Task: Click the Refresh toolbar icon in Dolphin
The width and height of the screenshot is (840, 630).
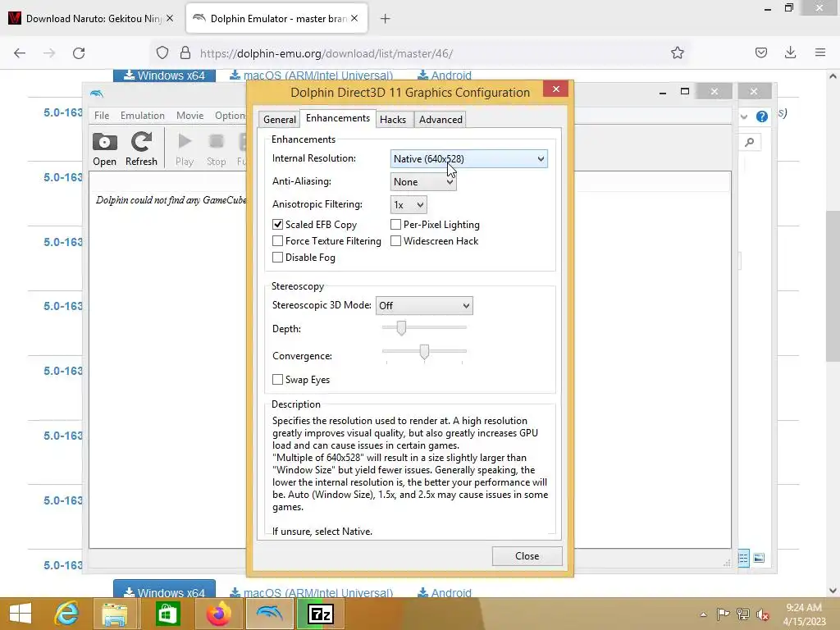Action: (141, 149)
